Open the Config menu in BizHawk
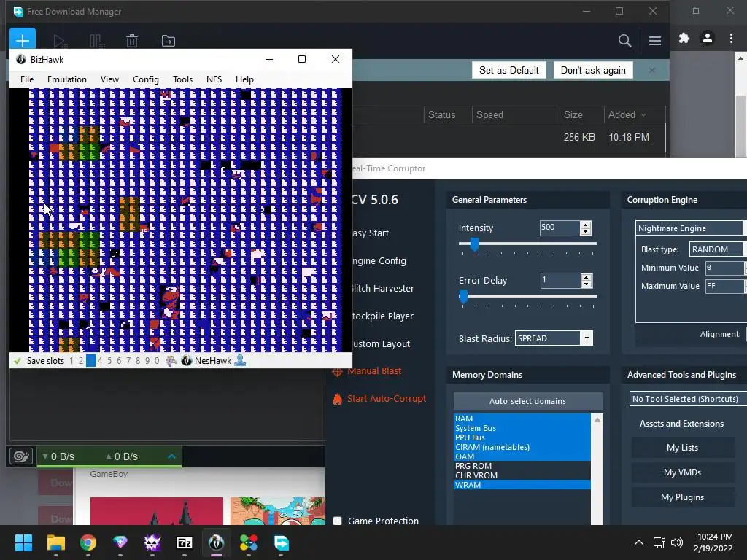The width and height of the screenshot is (747, 560). [146, 79]
